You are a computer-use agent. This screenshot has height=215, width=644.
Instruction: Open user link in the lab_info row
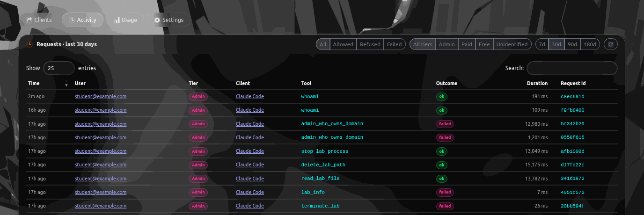tap(101, 193)
